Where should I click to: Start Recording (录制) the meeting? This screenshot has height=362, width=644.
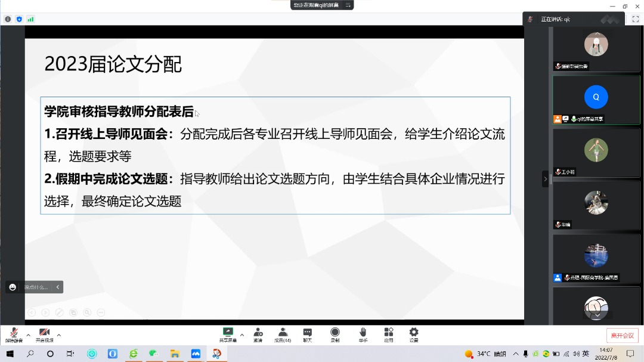335,335
